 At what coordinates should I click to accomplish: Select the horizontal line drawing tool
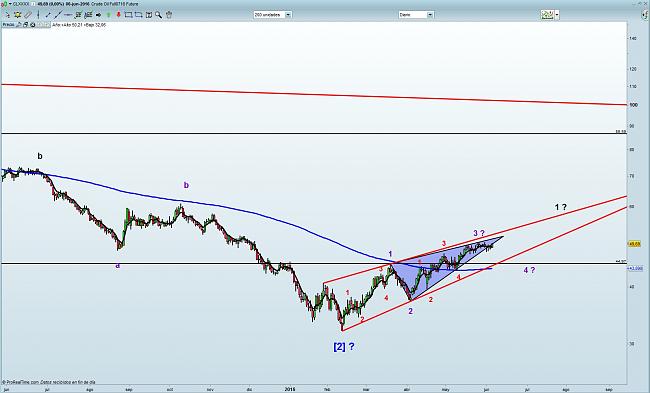pos(68,15)
